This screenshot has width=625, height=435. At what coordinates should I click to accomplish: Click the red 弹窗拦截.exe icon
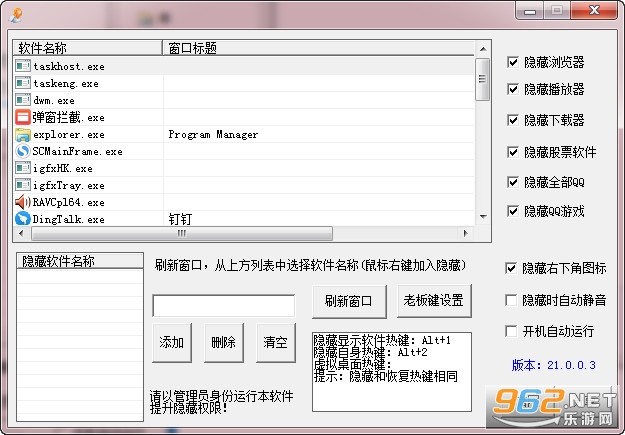click(x=23, y=117)
